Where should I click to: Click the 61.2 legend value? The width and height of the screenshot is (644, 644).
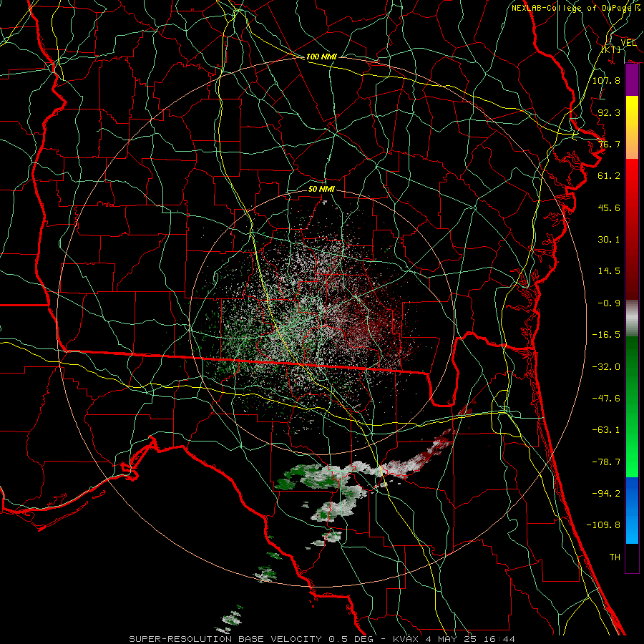coord(609,176)
